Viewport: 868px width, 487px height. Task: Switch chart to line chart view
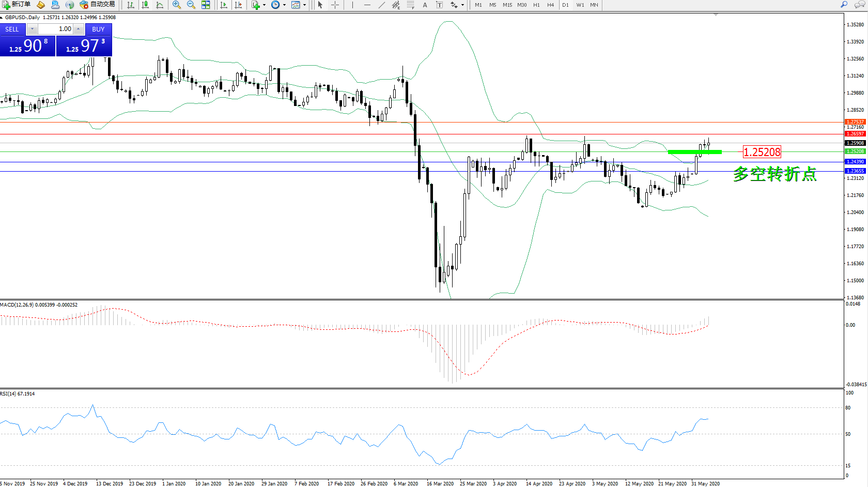click(160, 5)
